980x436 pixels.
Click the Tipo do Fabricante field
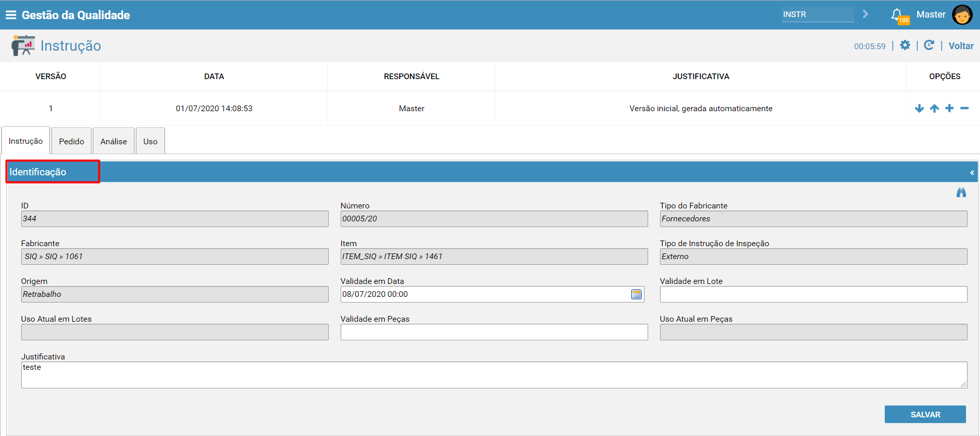(813, 219)
